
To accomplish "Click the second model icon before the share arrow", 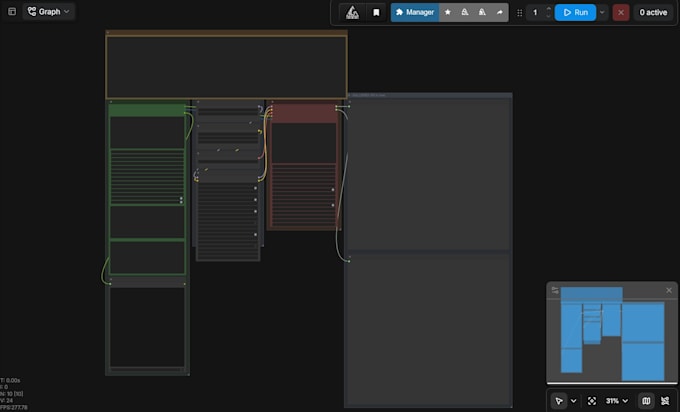I will coord(482,12).
